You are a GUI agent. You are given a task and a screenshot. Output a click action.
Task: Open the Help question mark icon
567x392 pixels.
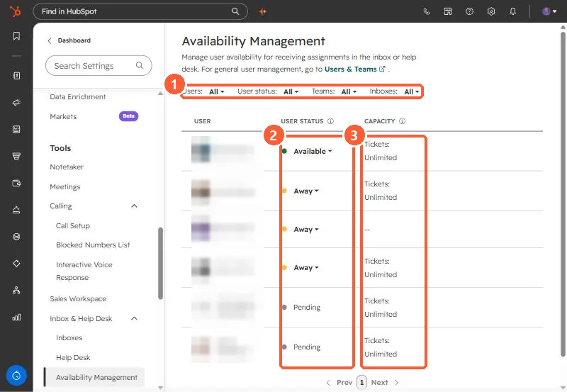[x=469, y=11]
